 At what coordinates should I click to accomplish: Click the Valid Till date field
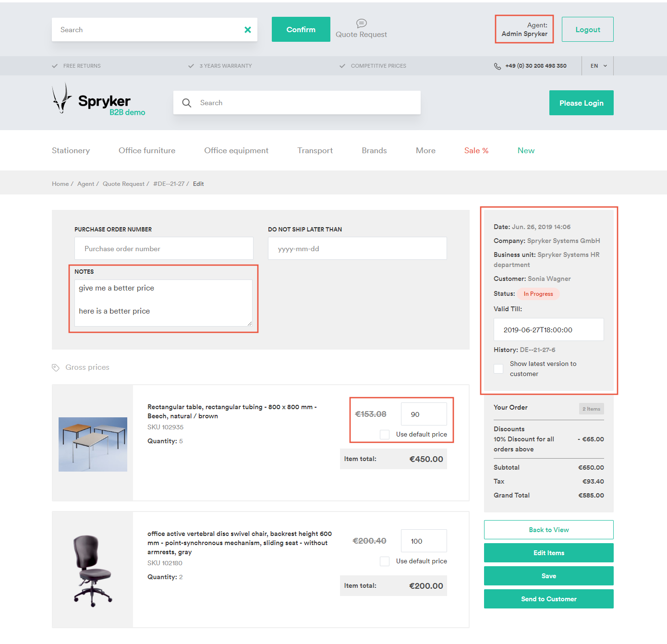pos(549,329)
